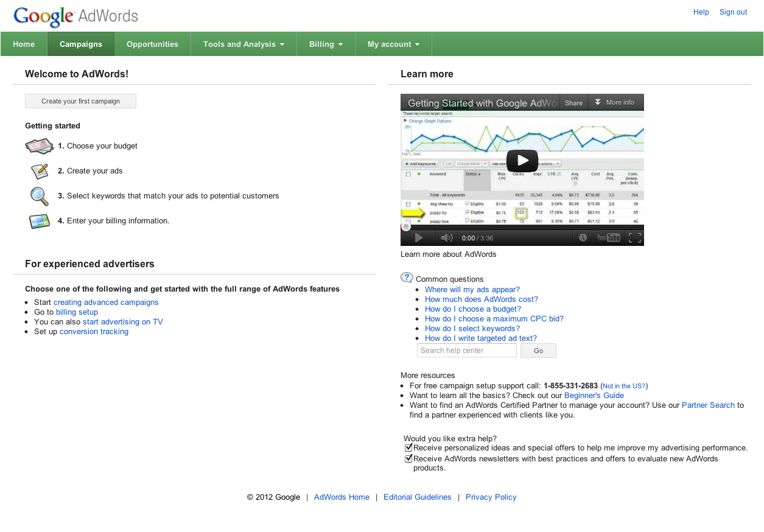Click Enter your billing information text
764x532 pixels.
[118, 221]
